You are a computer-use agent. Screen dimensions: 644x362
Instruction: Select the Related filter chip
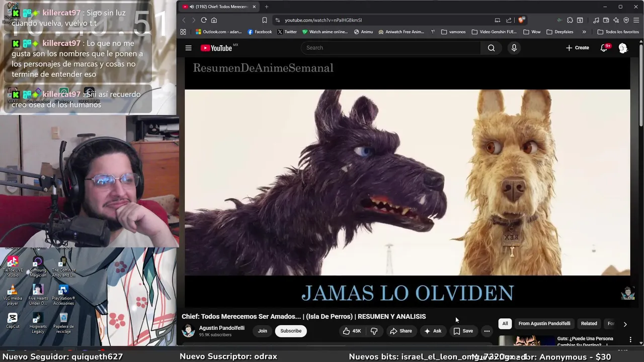click(589, 324)
